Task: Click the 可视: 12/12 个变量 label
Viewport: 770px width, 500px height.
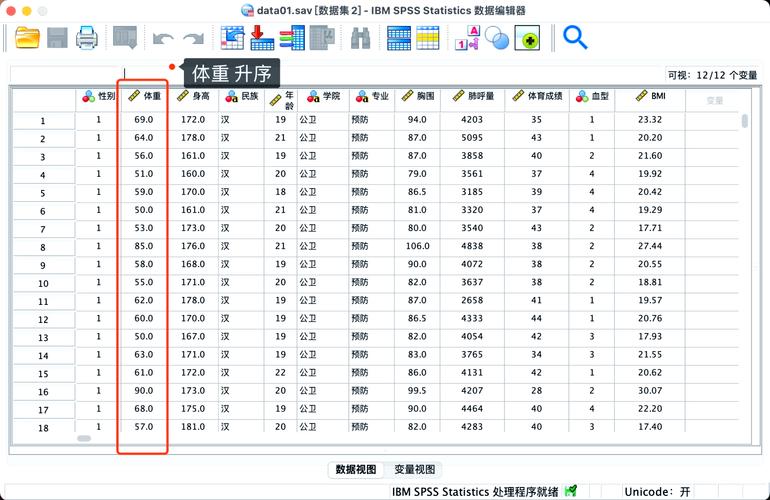Action: point(712,75)
